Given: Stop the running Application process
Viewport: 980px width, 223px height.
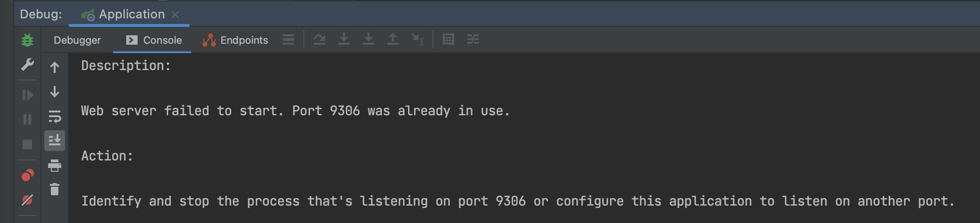Looking at the screenshot, I should point(27,144).
